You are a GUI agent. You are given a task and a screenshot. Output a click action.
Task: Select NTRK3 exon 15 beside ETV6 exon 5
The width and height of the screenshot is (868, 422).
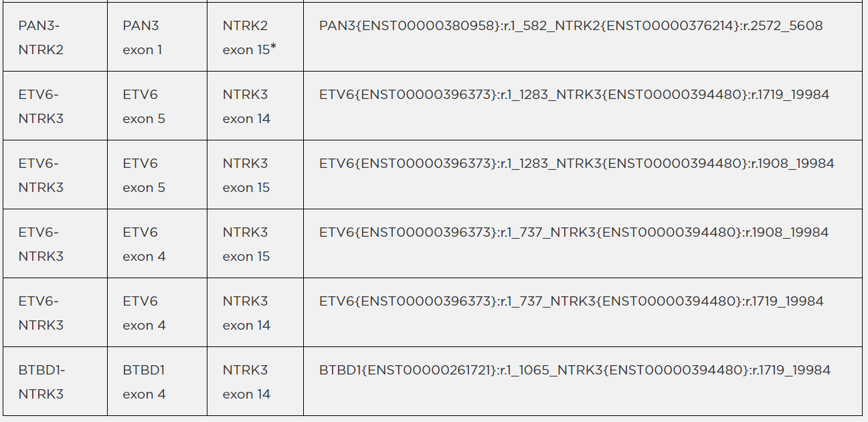(246, 175)
